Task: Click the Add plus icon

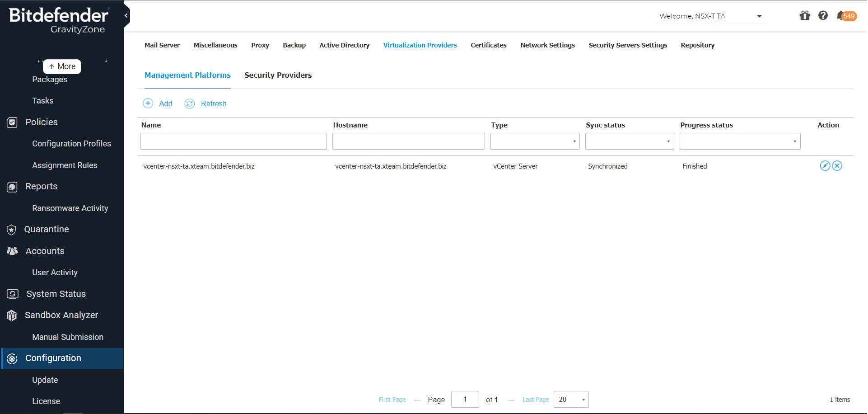Action: (x=148, y=103)
